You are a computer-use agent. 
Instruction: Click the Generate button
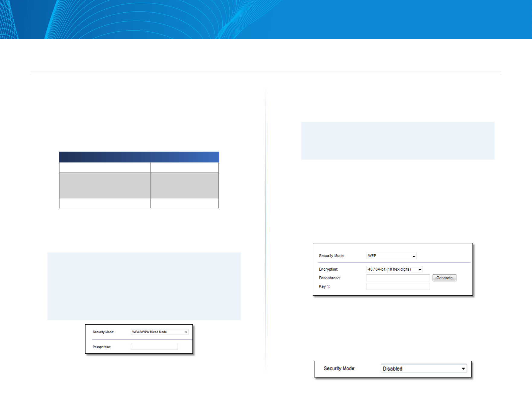[x=444, y=278]
